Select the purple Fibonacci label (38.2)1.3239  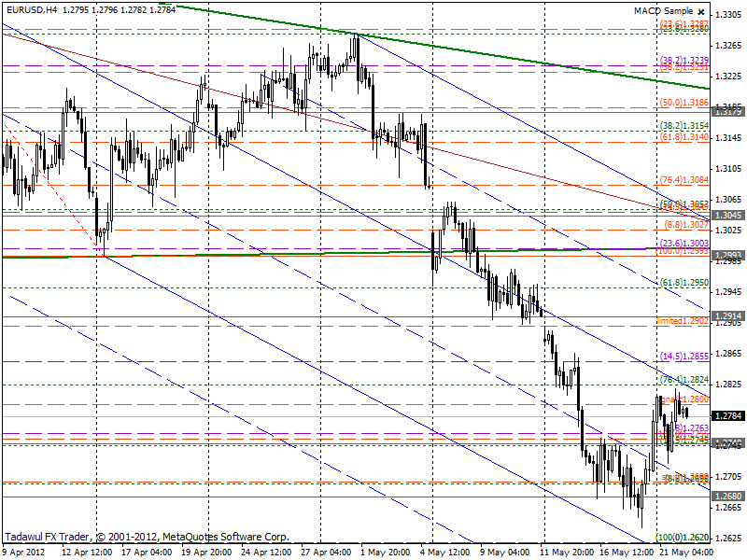point(684,61)
